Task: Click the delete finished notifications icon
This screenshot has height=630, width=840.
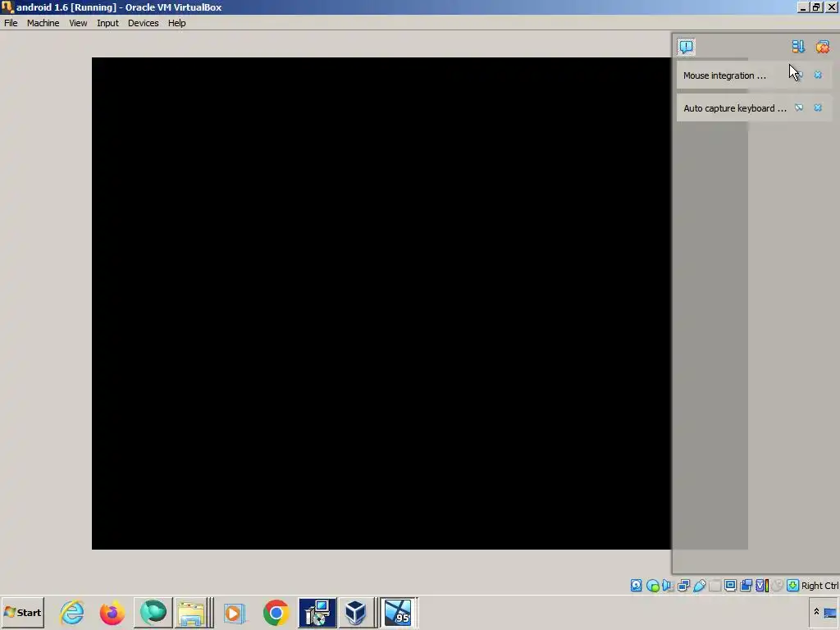Action: point(822,47)
